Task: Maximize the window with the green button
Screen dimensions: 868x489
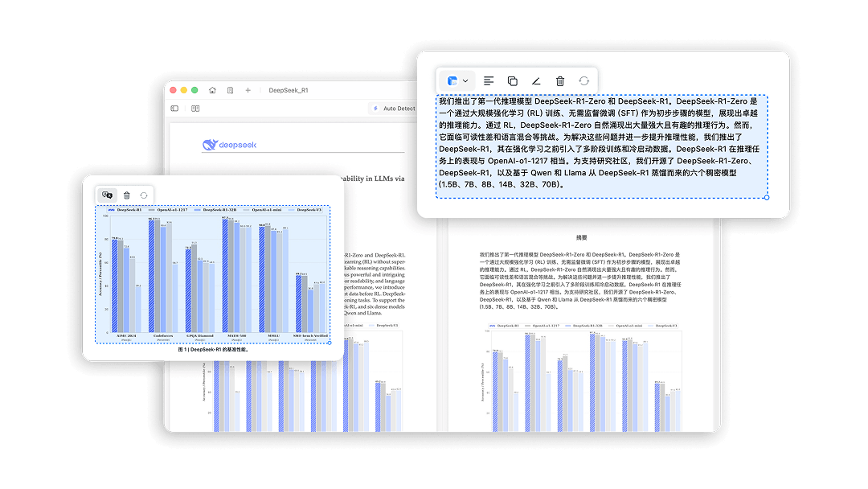Action: pos(194,90)
